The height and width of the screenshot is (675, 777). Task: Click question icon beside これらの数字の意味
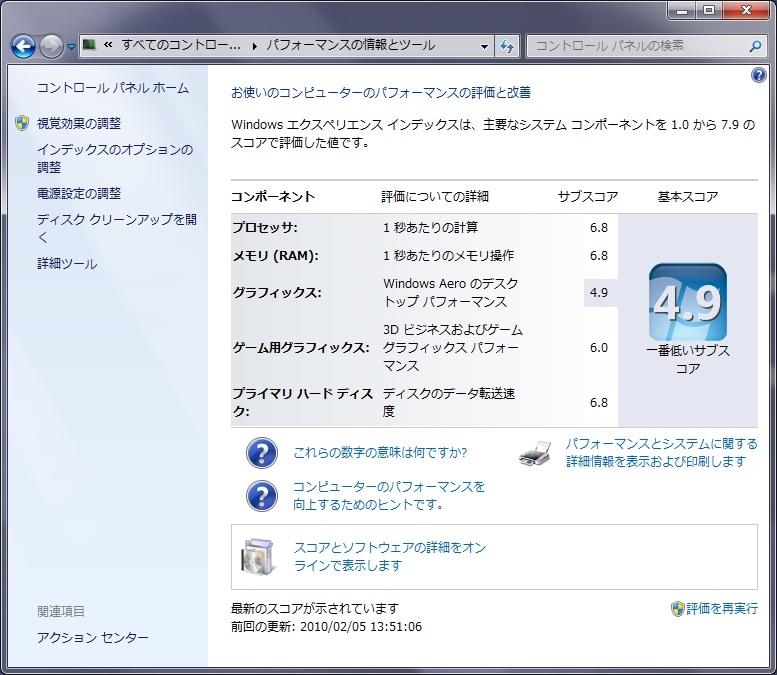click(262, 453)
